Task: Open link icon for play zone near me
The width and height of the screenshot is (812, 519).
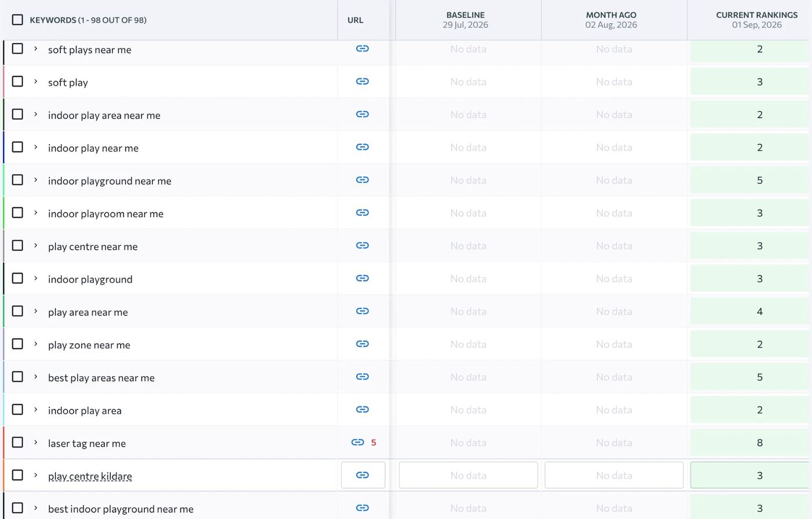Action: pyautogui.click(x=362, y=344)
